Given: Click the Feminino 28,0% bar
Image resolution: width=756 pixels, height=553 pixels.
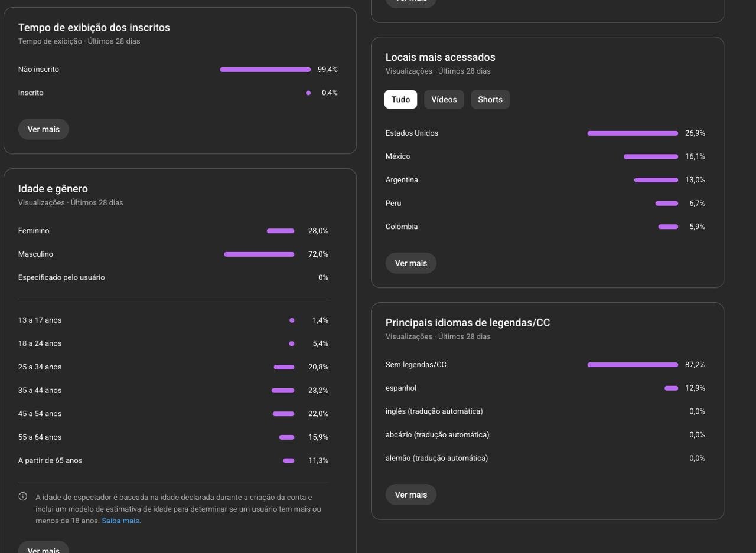Looking at the screenshot, I should 281,231.
